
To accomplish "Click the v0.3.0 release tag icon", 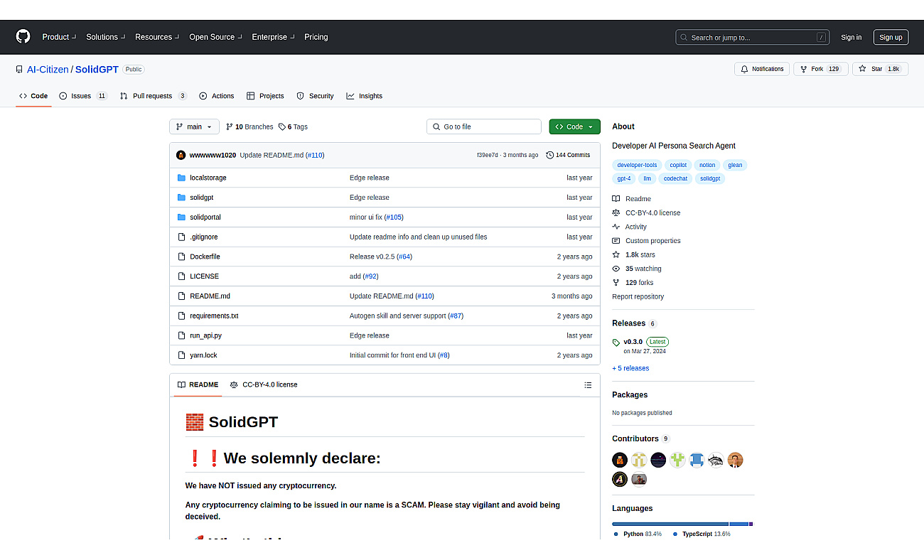I will click(x=616, y=342).
